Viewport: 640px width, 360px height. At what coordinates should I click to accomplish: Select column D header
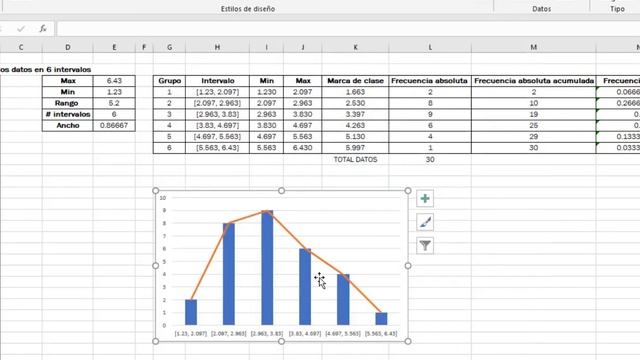pos(67,47)
